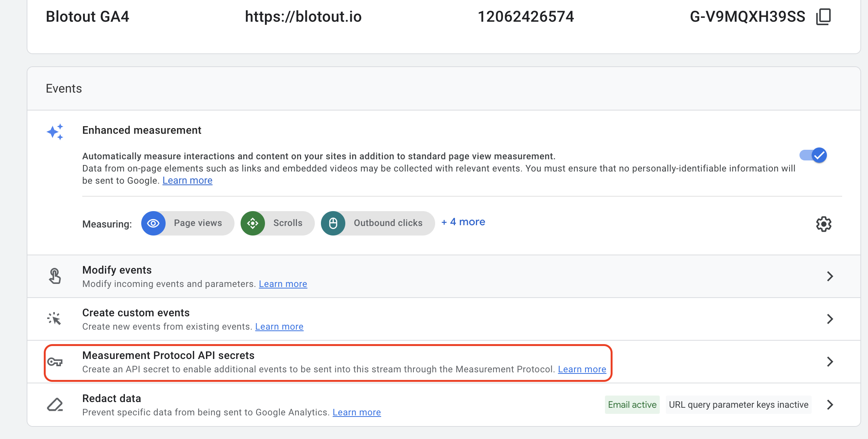Click the Outbound clicks mouse icon

click(333, 223)
